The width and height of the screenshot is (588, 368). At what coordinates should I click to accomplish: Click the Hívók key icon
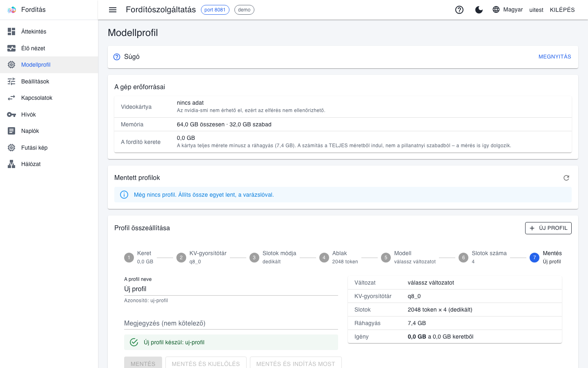pos(11,114)
